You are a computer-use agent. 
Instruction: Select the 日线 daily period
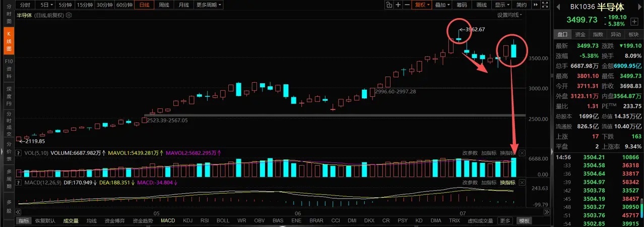(x=144, y=5)
